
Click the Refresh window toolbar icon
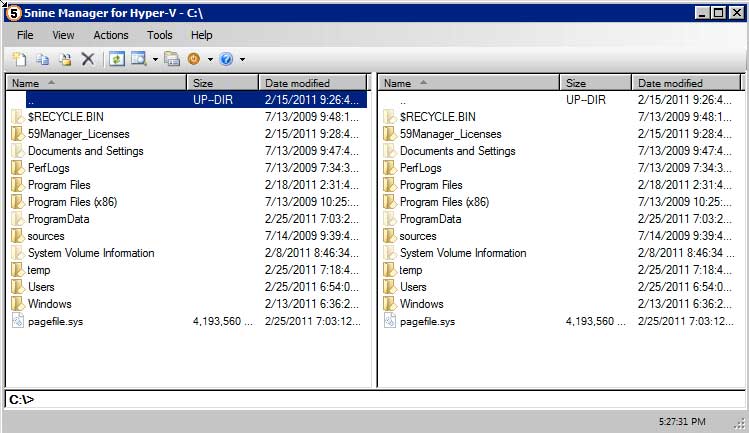(117, 59)
